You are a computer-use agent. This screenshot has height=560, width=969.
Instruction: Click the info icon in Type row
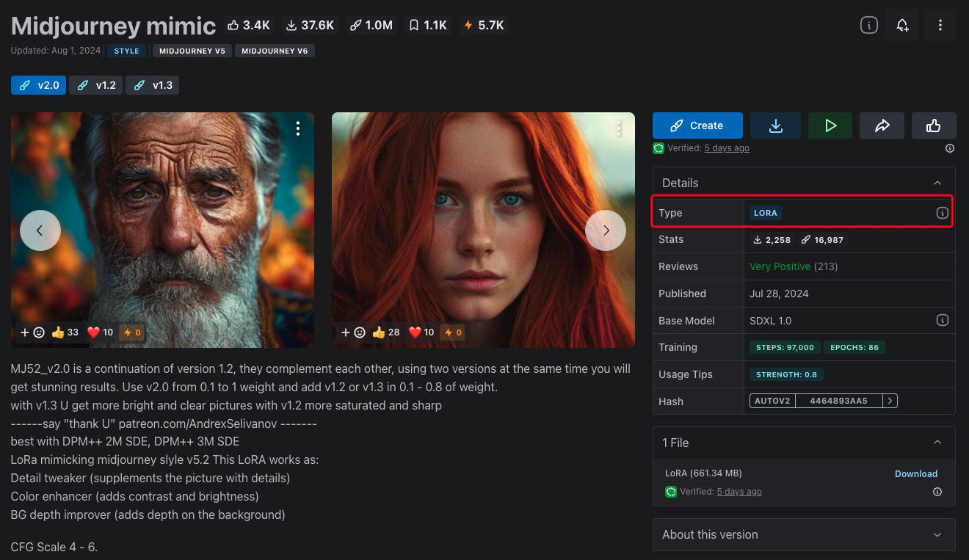coord(943,213)
